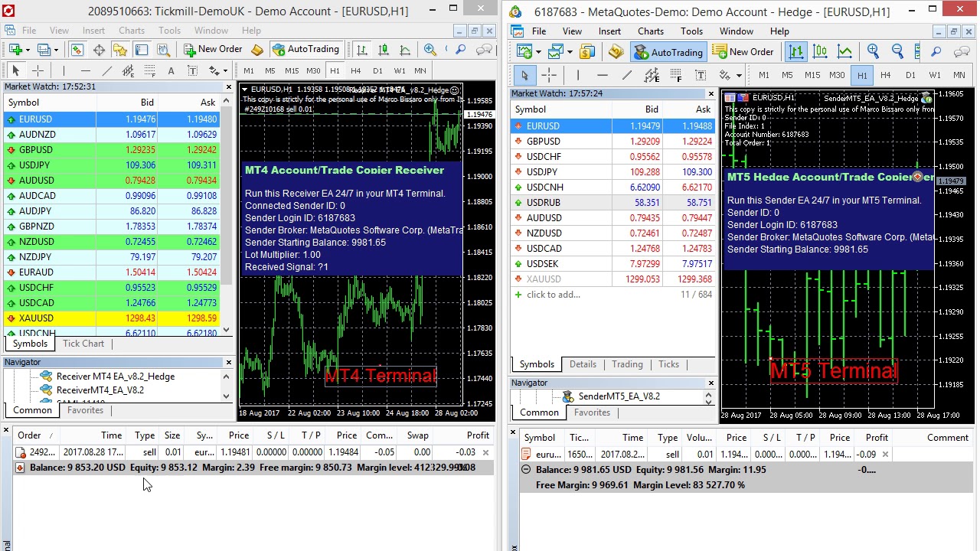Screen dimensions: 980x551
Task: Zoom in on the MT5 chart
Action: click(x=872, y=51)
